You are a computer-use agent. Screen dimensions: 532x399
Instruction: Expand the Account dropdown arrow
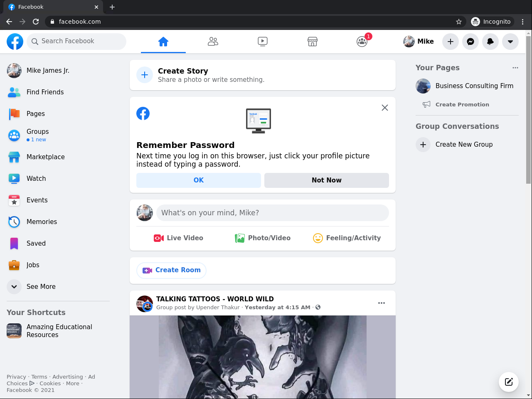(x=510, y=42)
